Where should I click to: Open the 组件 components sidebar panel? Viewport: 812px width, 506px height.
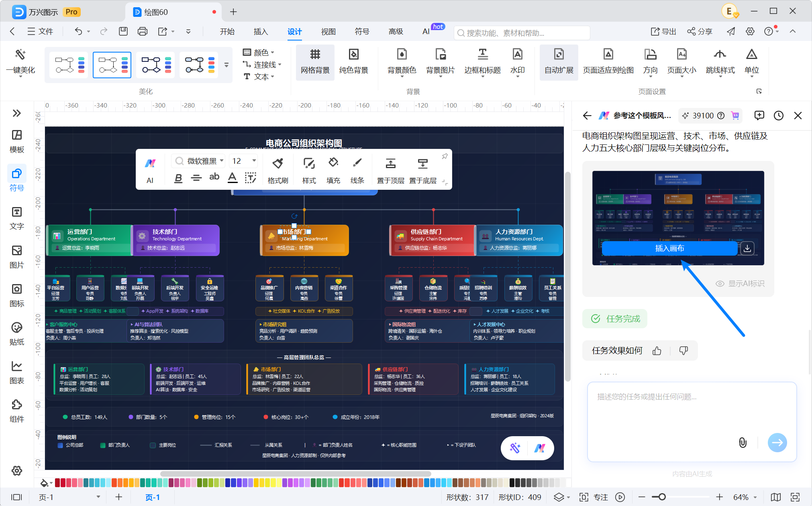pyautogui.click(x=16, y=410)
